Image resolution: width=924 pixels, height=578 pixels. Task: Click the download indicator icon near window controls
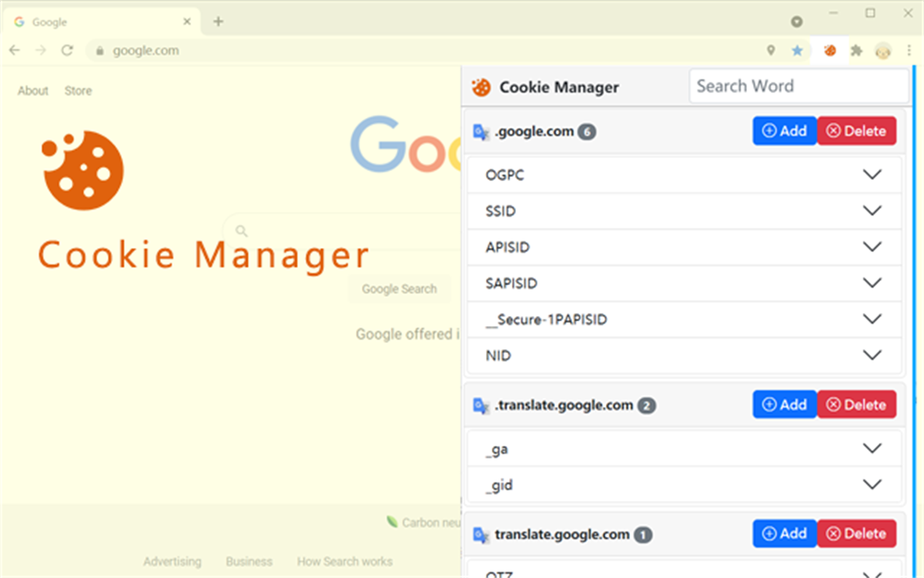(797, 22)
